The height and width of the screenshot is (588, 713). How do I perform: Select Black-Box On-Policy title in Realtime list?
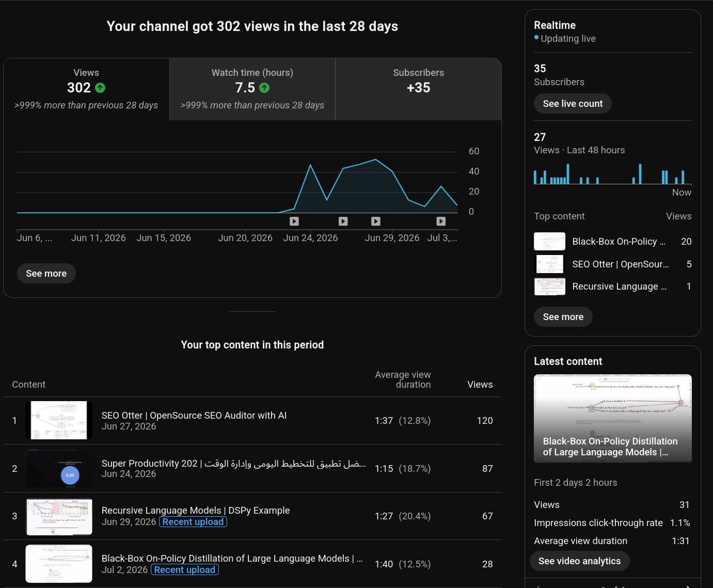coord(619,242)
